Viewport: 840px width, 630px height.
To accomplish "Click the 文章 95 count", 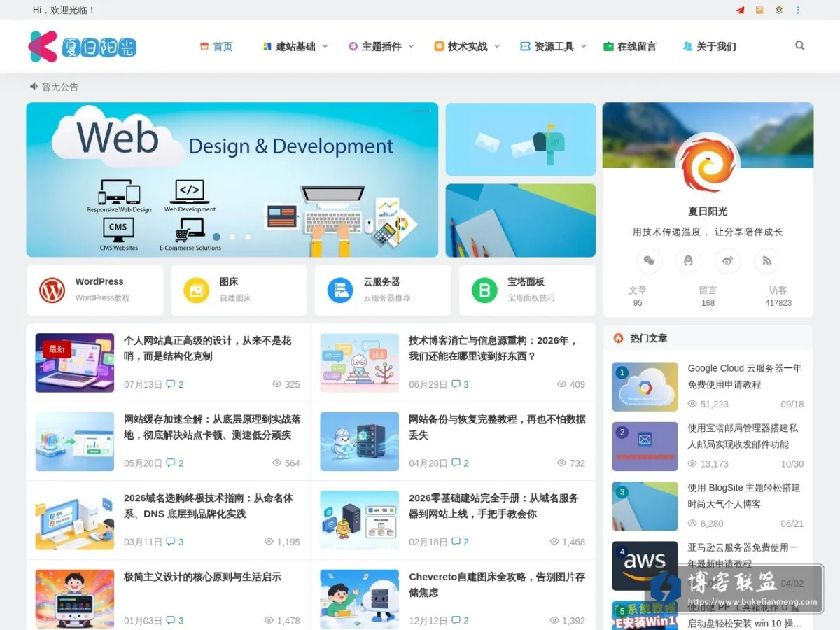I will [638, 296].
